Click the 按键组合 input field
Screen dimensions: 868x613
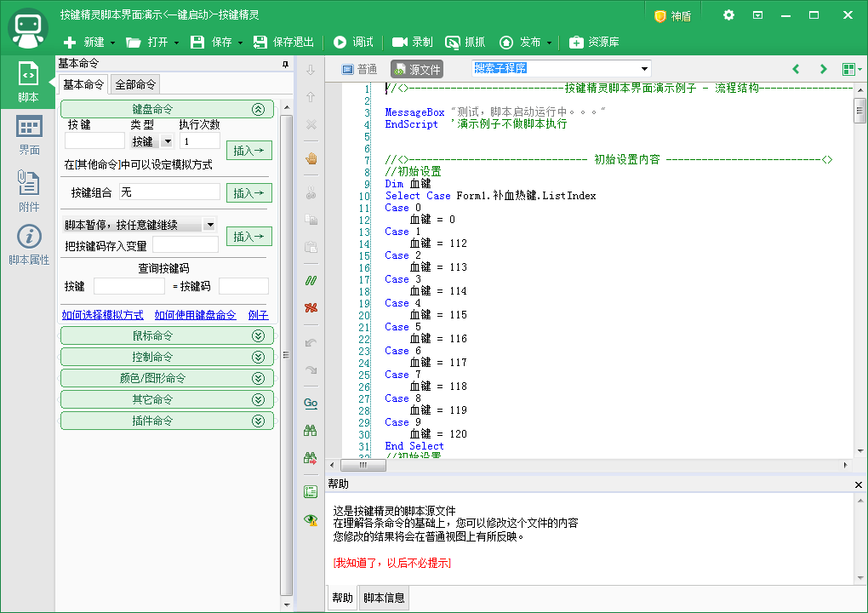click(x=169, y=192)
